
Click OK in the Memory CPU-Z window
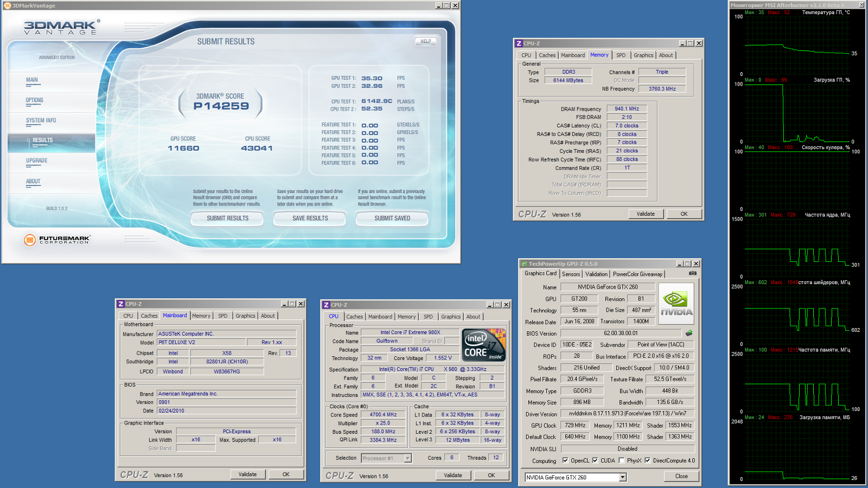(684, 214)
